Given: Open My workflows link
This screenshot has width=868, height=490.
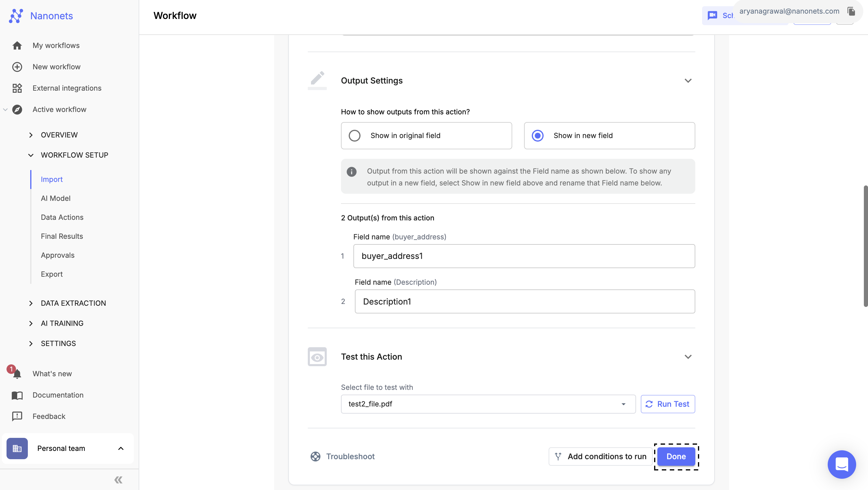Looking at the screenshot, I should pyautogui.click(x=56, y=46).
